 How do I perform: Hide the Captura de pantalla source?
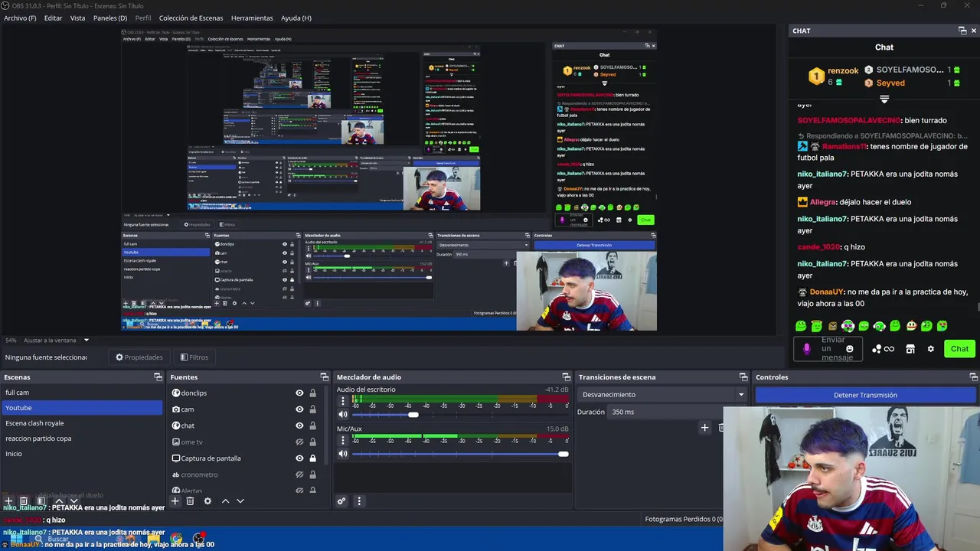coord(299,458)
